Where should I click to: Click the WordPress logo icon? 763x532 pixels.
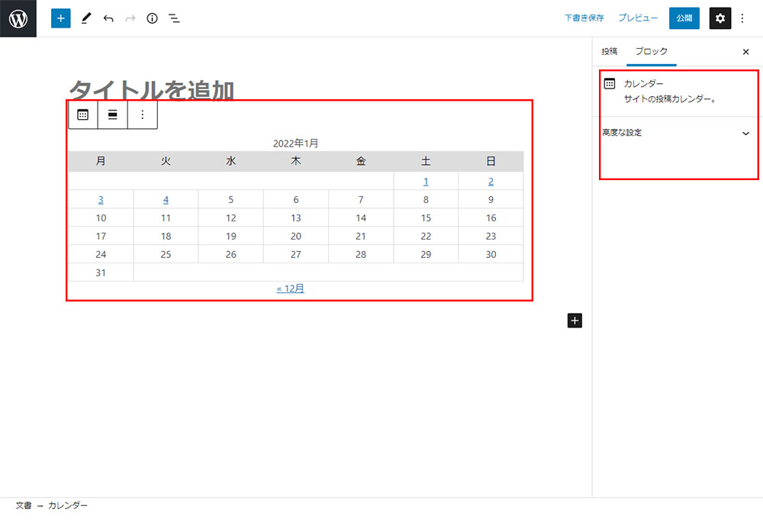coord(18,18)
